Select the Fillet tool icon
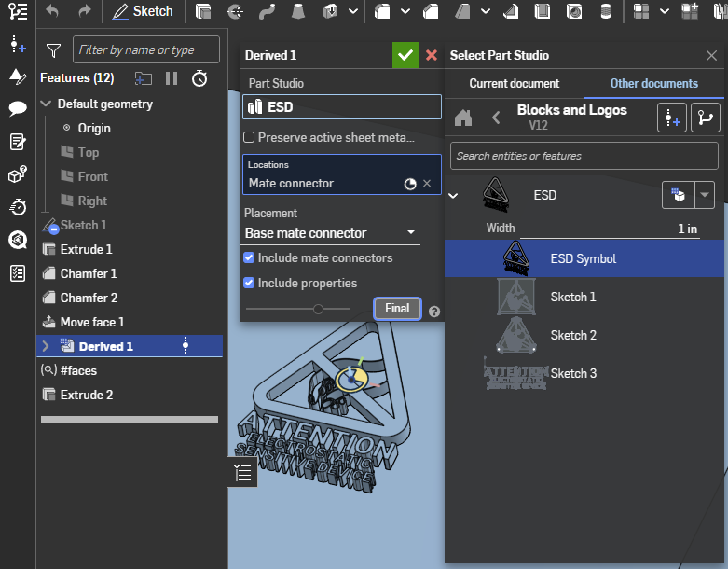728x569 pixels. click(x=381, y=11)
